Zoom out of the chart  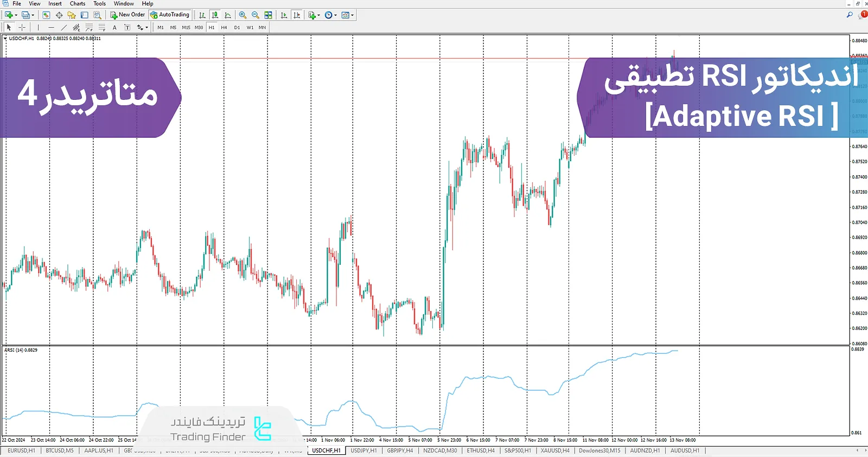[x=256, y=15]
